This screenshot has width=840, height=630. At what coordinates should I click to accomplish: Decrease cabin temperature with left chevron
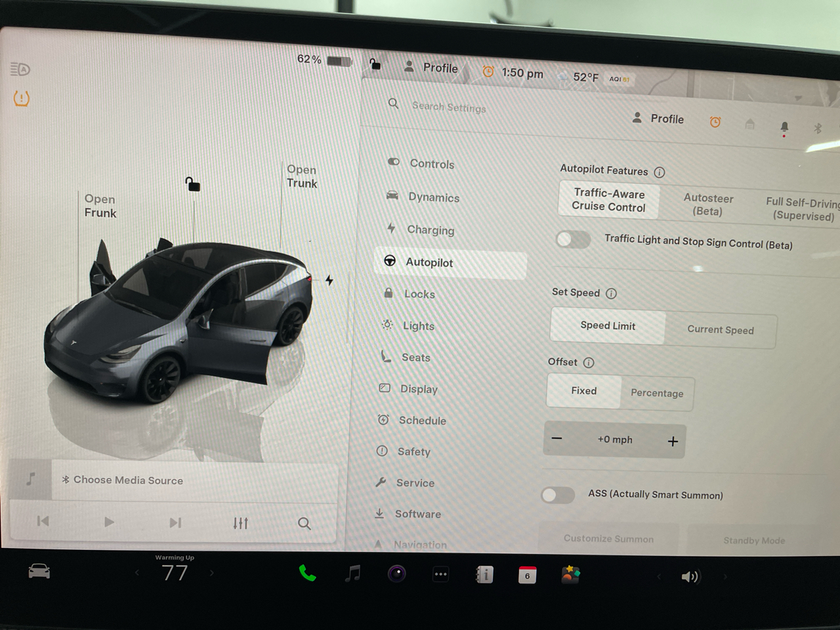coord(137,573)
